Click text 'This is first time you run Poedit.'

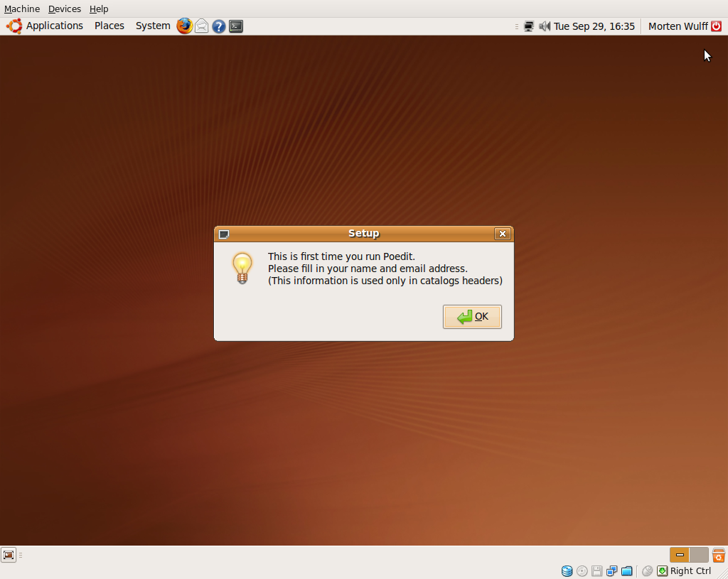pyautogui.click(x=341, y=256)
